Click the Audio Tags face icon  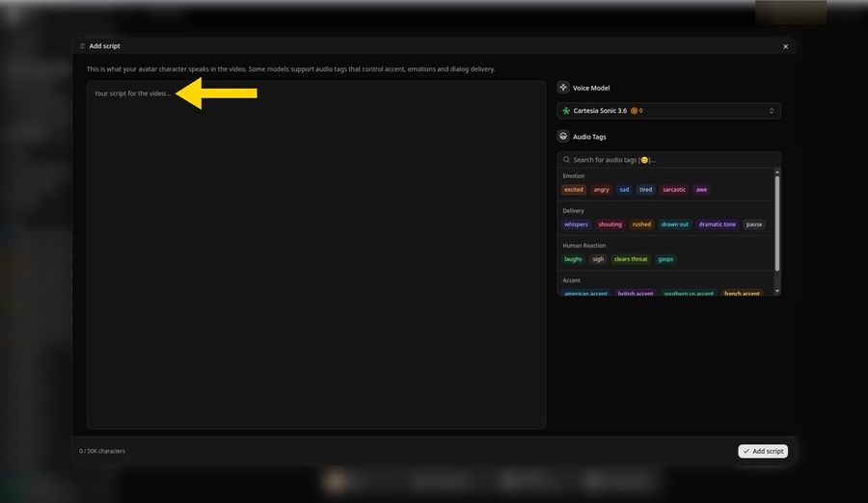563,136
